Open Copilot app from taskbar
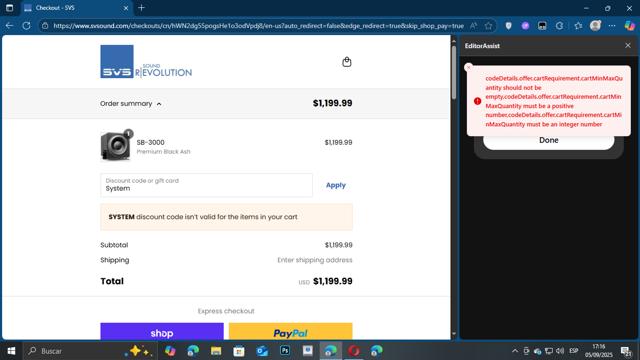Image resolution: width=640 pixels, height=360 pixels. (170, 351)
